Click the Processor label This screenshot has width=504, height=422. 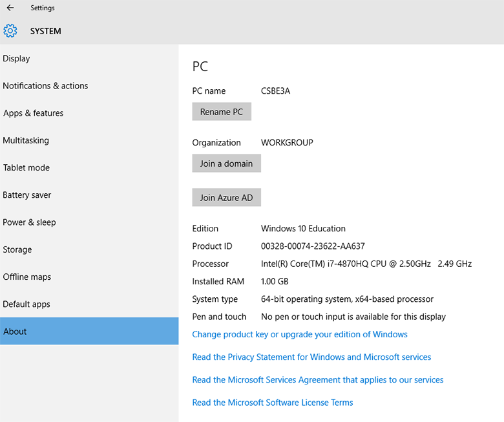(211, 264)
